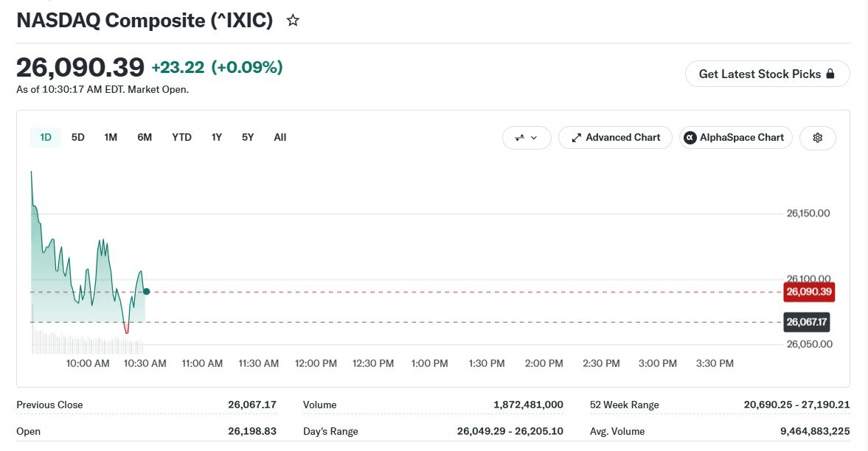
Task: Select the 1D range tab
Action: (46, 137)
